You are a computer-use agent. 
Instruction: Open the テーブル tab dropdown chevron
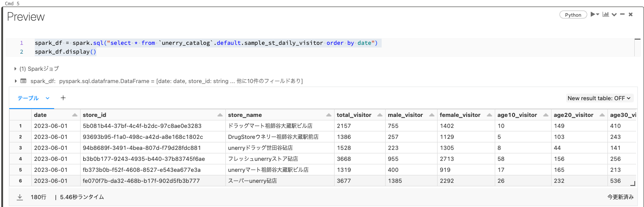click(x=48, y=98)
